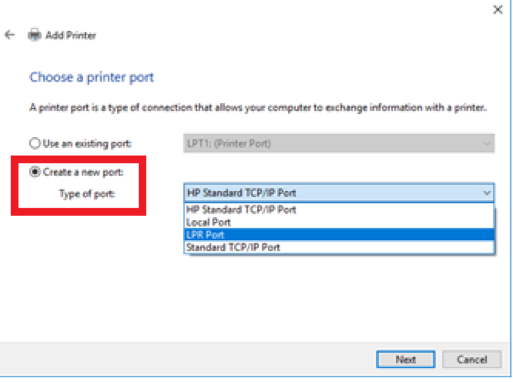Click the Add Printer title text
The image size is (513, 382).
click(x=71, y=35)
